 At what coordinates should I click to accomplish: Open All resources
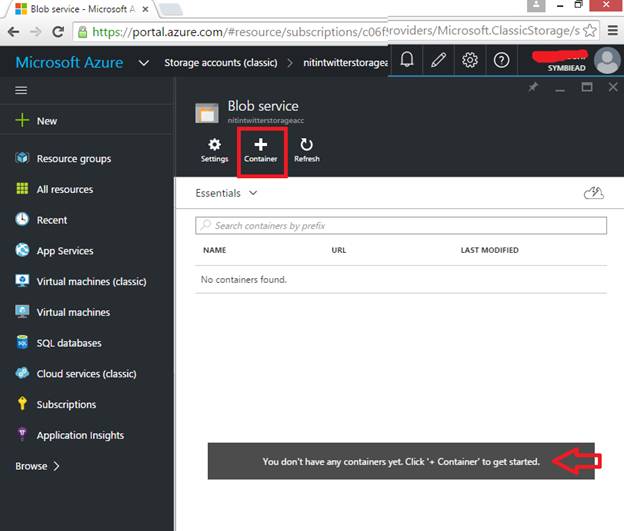tap(54, 189)
